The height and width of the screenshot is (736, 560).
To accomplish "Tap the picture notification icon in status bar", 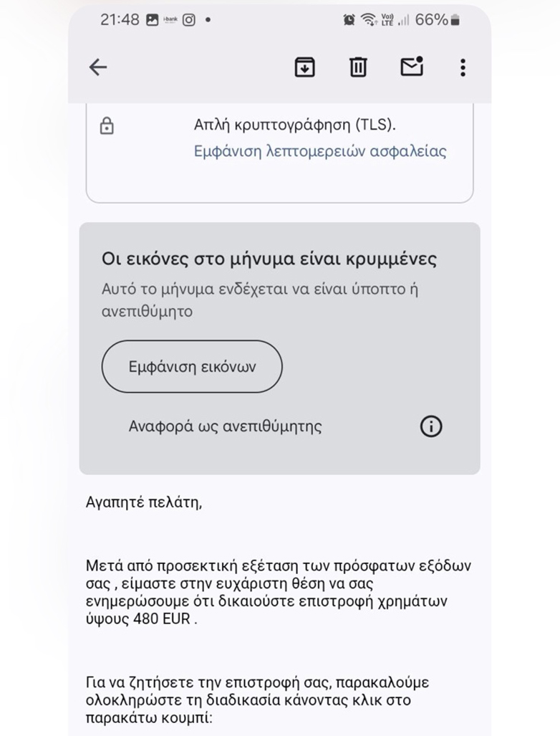I will coord(152,20).
